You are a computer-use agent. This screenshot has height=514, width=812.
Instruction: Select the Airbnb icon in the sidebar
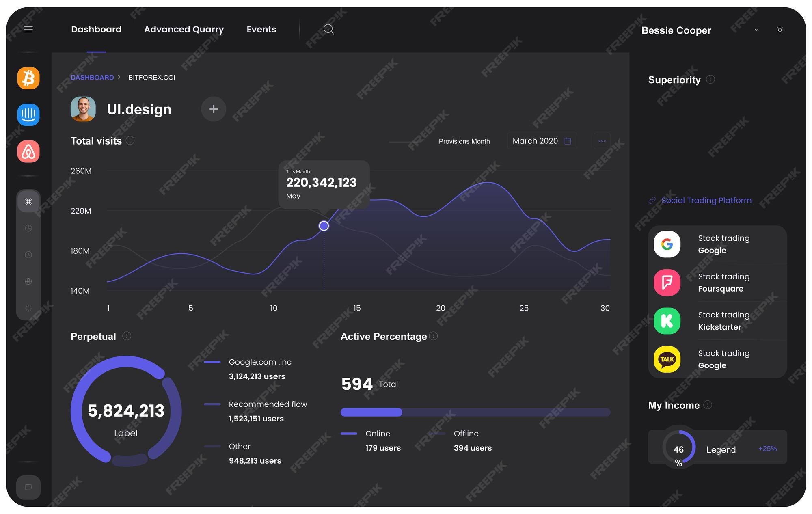tap(28, 152)
